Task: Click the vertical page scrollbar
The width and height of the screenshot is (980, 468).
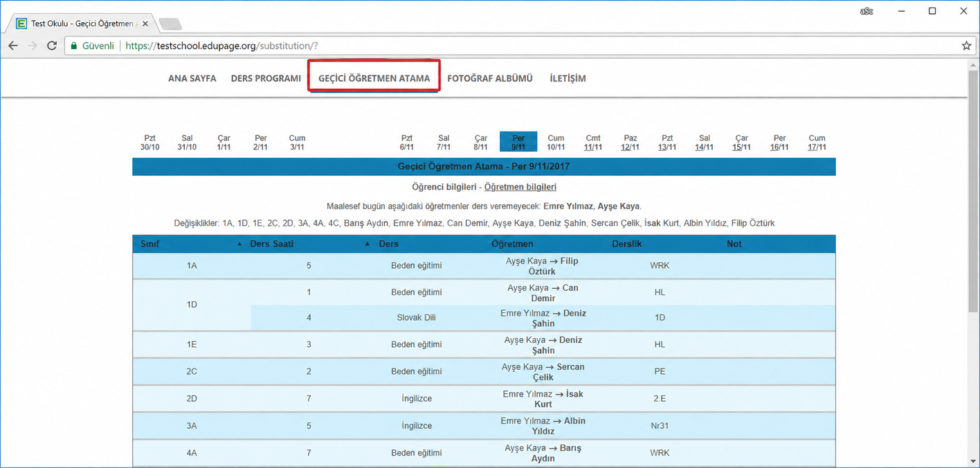Action: tap(973, 263)
